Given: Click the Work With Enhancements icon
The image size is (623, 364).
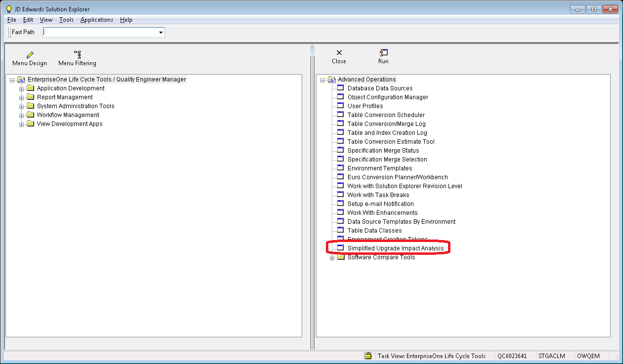Looking at the screenshot, I should coord(340,212).
